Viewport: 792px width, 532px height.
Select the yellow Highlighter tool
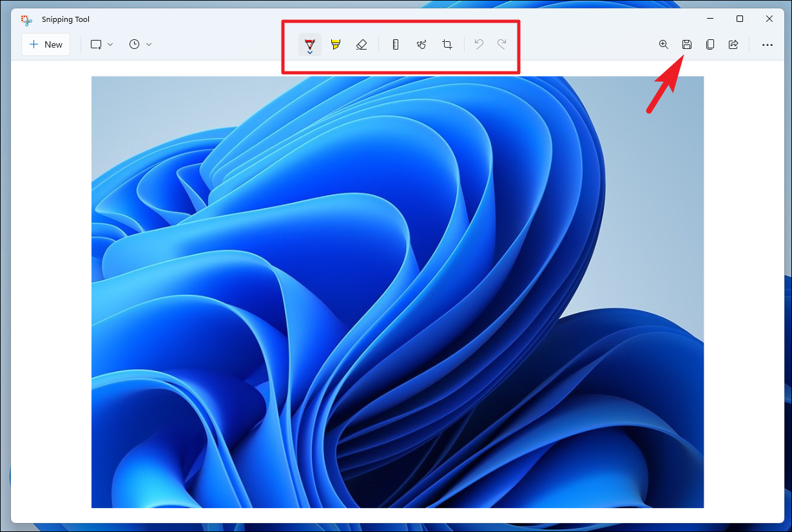pos(336,44)
